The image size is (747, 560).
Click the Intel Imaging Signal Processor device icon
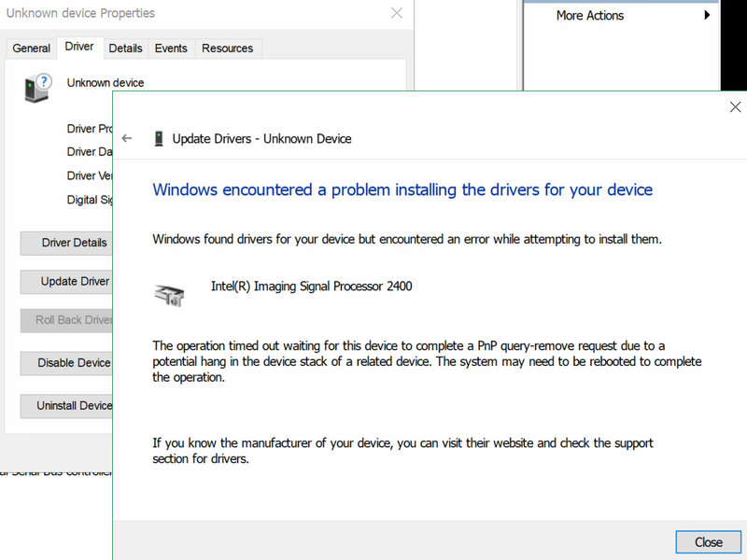click(x=169, y=295)
